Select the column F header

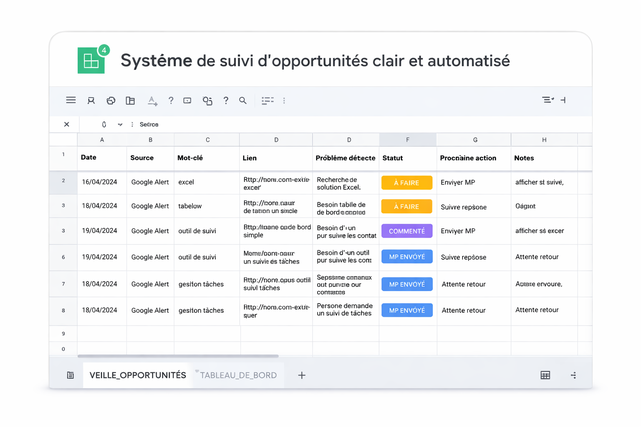[x=407, y=140]
